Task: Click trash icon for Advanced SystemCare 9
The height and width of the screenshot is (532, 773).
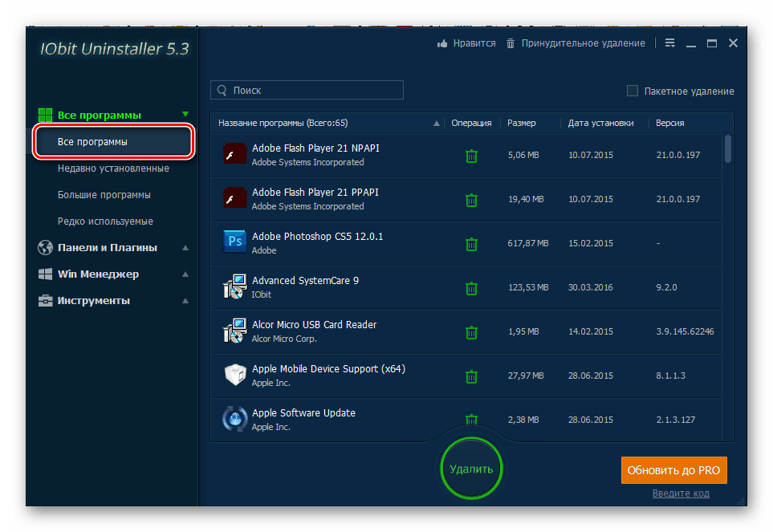Action: point(471,287)
